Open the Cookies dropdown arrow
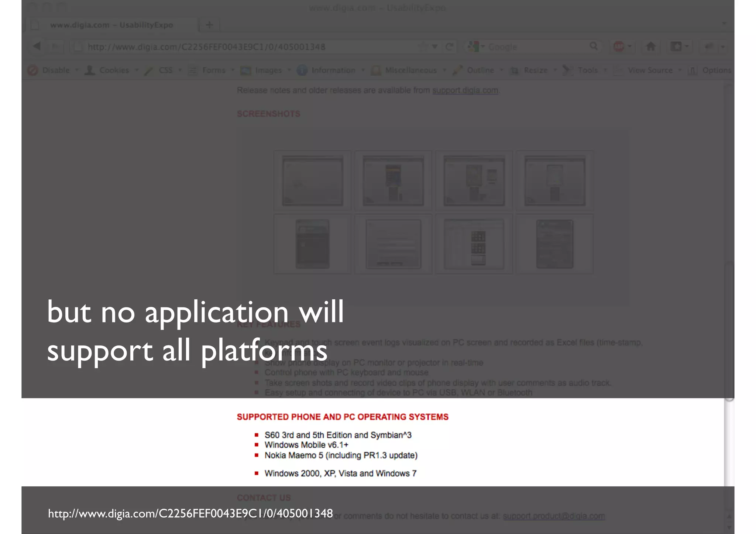 tap(137, 70)
